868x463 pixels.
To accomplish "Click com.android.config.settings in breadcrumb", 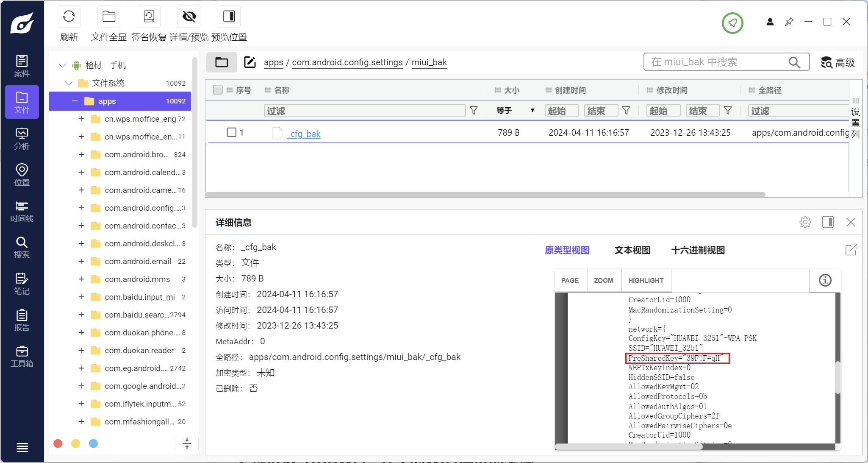I will pos(347,62).
